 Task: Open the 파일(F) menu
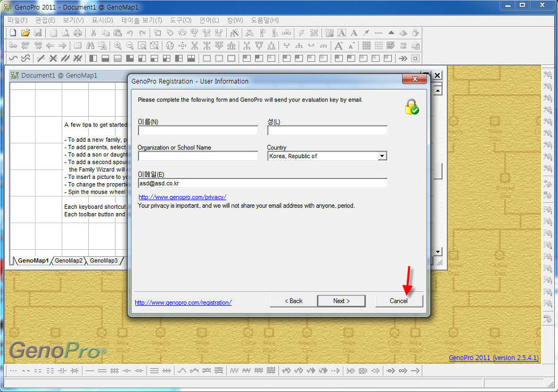tap(17, 20)
